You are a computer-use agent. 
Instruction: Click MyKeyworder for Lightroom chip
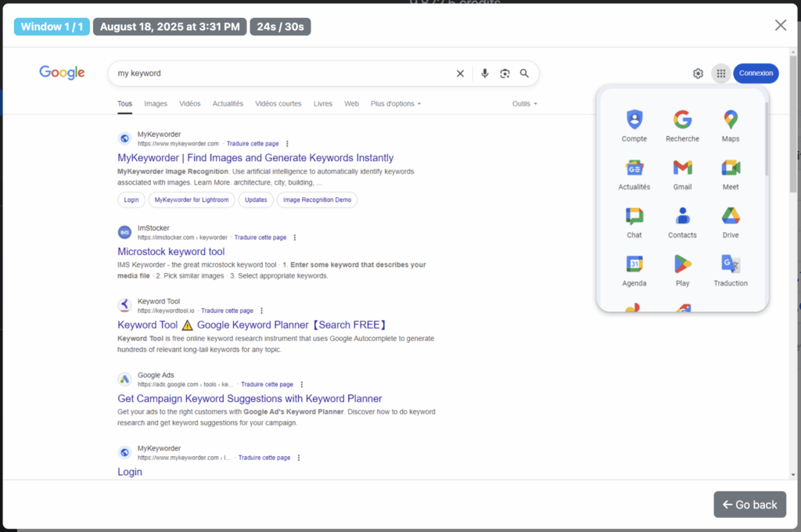point(192,199)
